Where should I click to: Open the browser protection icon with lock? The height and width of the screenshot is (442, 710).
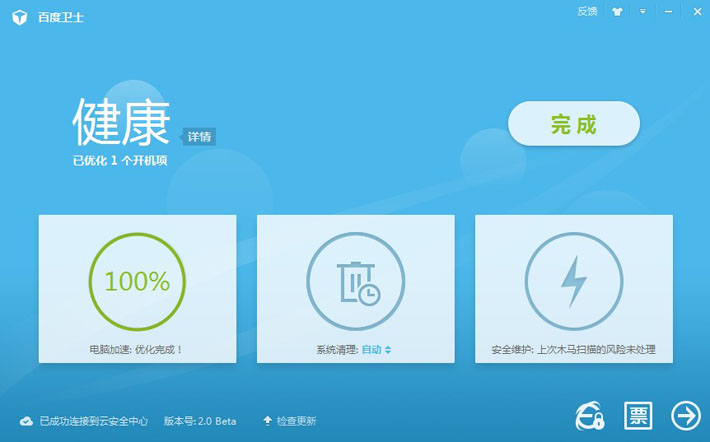pyautogui.click(x=589, y=415)
